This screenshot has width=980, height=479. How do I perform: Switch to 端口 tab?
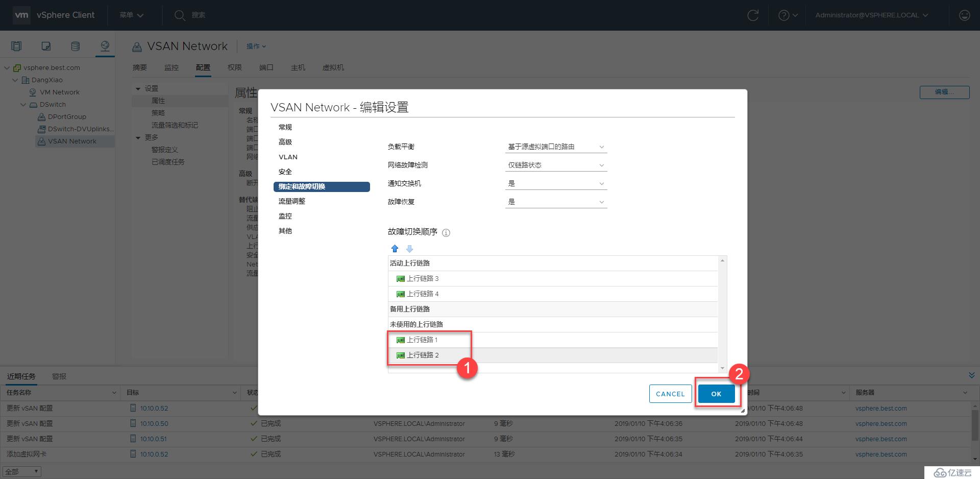[266, 67]
